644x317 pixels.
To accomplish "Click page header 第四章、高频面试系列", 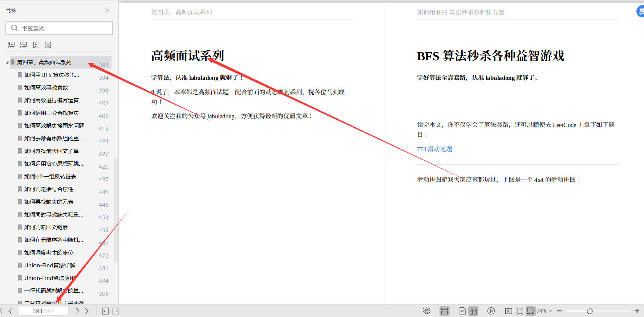I will click(182, 12).
